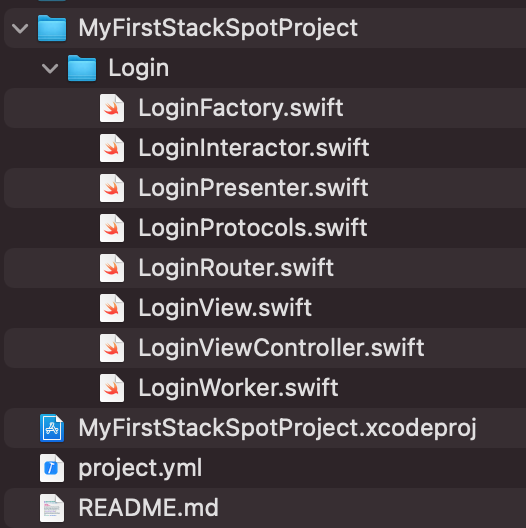Select the LoginProtocols.swift file name
This screenshot has width=526, height=528.
pos(253,228)
